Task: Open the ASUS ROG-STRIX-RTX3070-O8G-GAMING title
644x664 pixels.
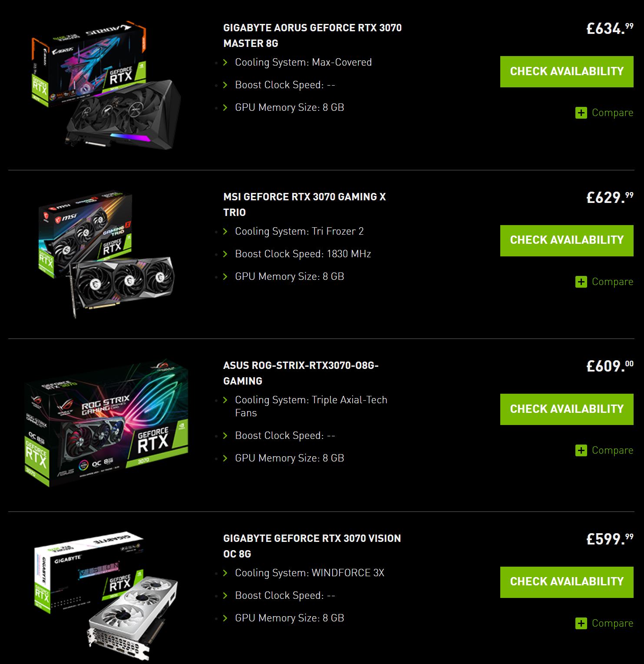Action: click(x=301, y=373)
